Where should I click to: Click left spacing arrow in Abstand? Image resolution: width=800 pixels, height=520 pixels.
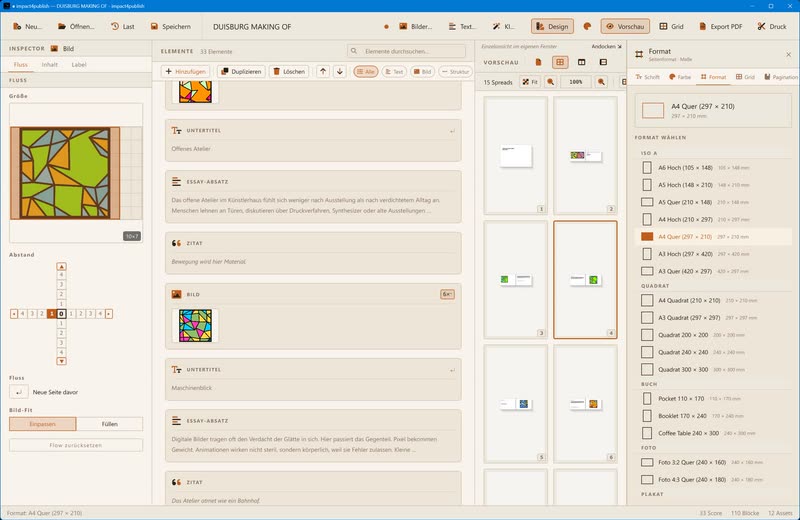(14, 314)
